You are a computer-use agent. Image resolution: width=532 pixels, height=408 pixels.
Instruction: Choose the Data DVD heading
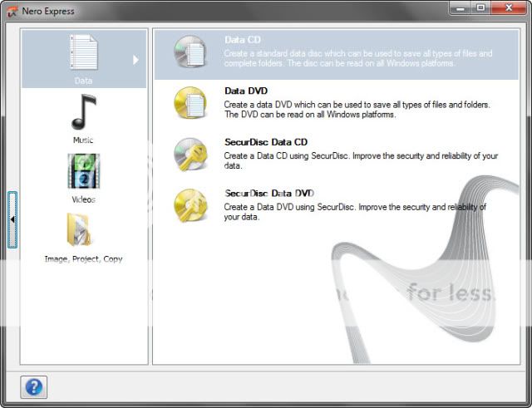pos(246,91)
